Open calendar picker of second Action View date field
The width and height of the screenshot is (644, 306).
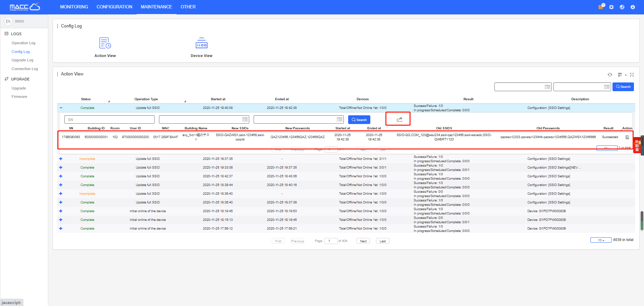pos(606,87)
